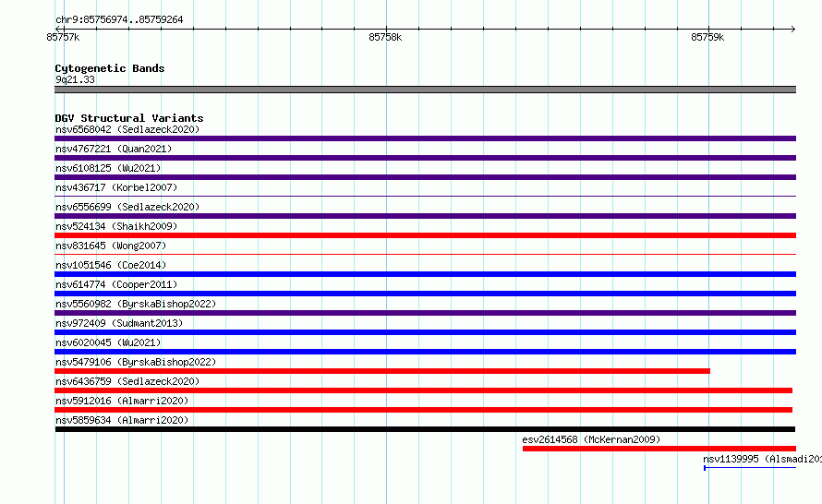Image resolution: width=822 pixels, height=504 pixels.
Task: Click the left arrowhead of the ruler
Action: tap(57, 29)
